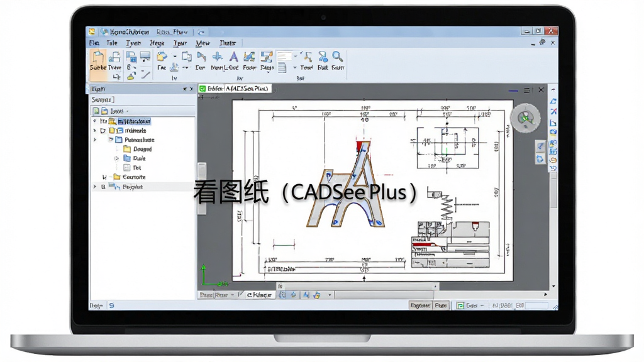The image size is (644, 362).
Task: Click the round navigation wheel on the drawing
Action: (x=525, y=118)
